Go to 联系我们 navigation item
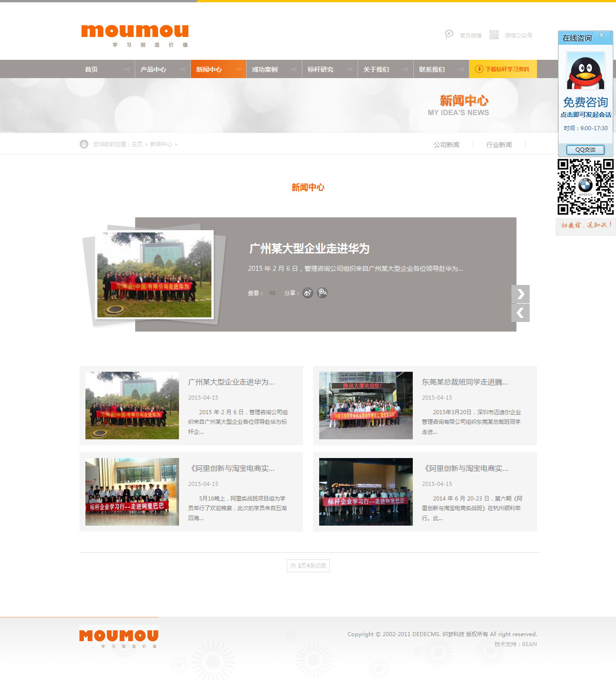616x685 pixels. coord(432,69)
